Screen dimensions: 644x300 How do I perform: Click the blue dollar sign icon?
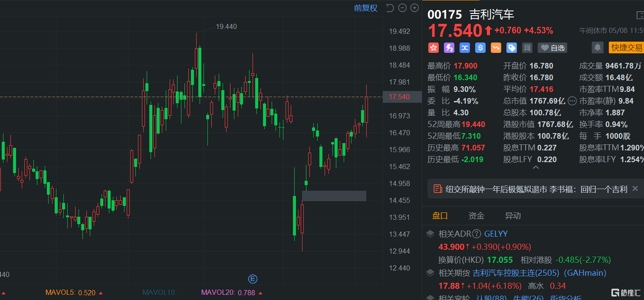[480, 48]
